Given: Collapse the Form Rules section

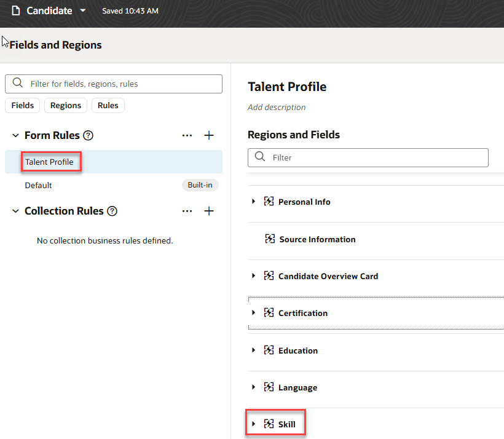Looking at the screenshot, I should pyautogui.click(x=15, y=135).
